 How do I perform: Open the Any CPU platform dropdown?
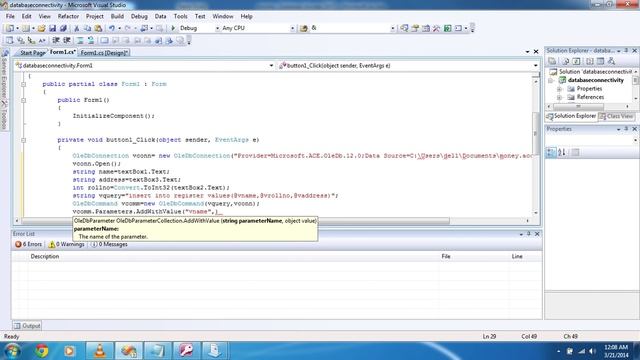point(292,28)
